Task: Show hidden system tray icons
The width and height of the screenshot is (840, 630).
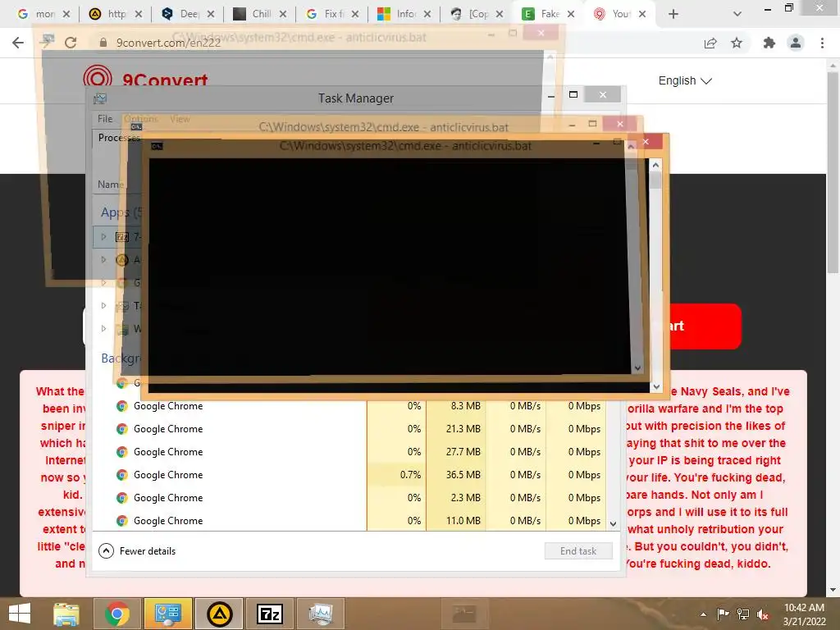Action: [x=703, y=614]
